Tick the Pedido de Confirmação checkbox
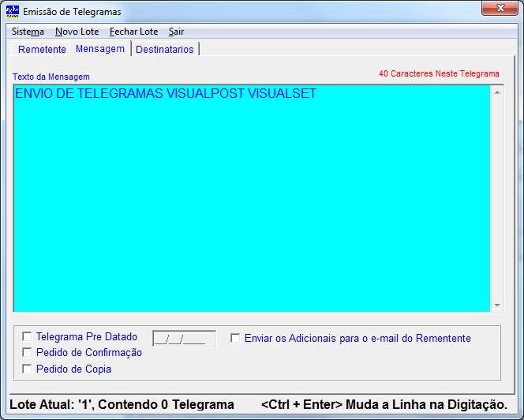Image resolution: width=524 pixels, height=420 pixels. [x=27, y=352]
